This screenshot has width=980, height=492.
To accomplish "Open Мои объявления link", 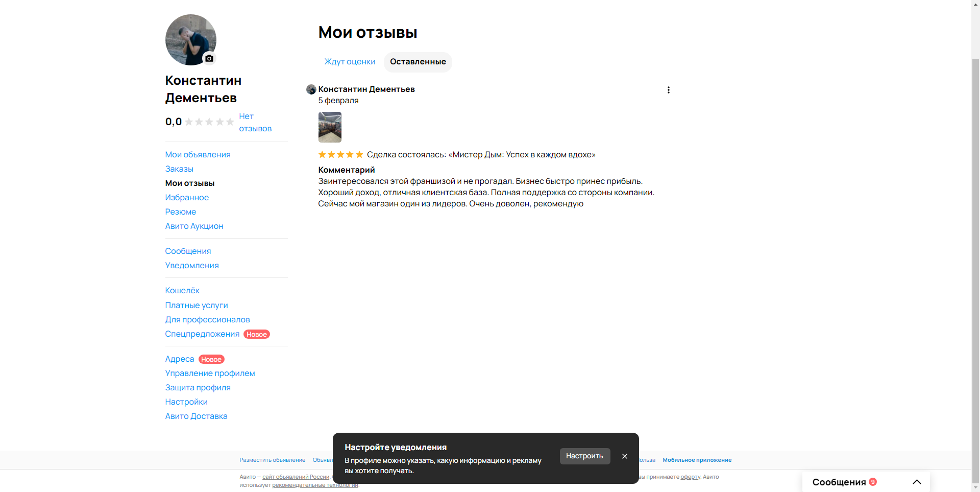I will (x=198, y=154).
